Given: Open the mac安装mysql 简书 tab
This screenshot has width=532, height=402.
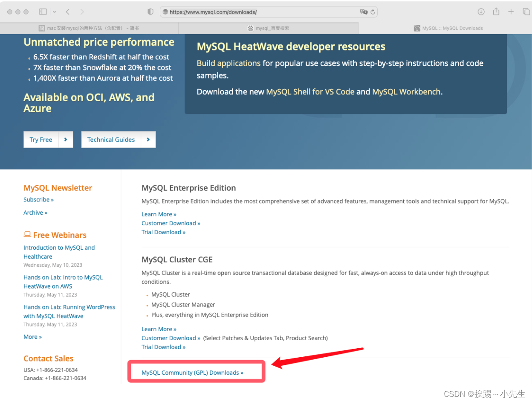Looking at the screenshot, I should click(x=90, y=28).
